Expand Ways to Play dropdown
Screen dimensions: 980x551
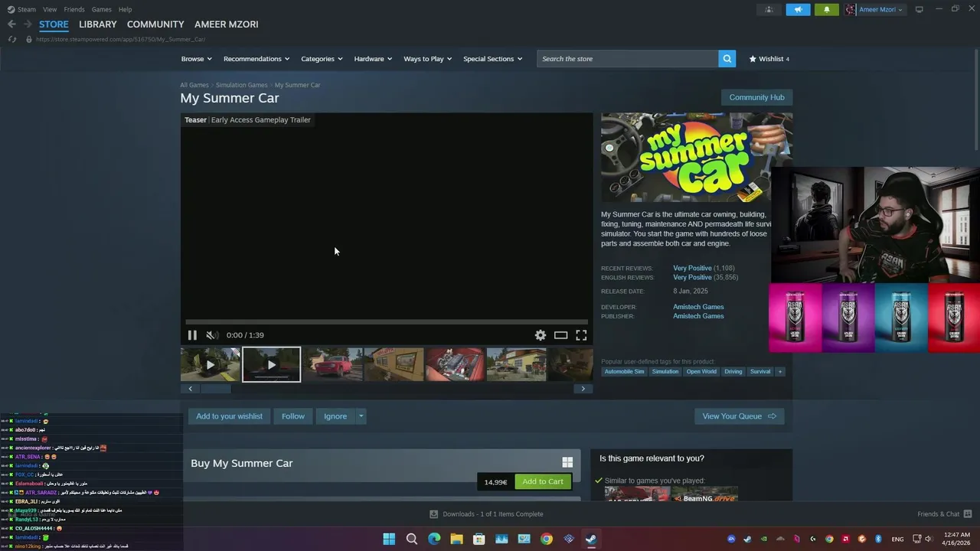(x=427, y=59)
